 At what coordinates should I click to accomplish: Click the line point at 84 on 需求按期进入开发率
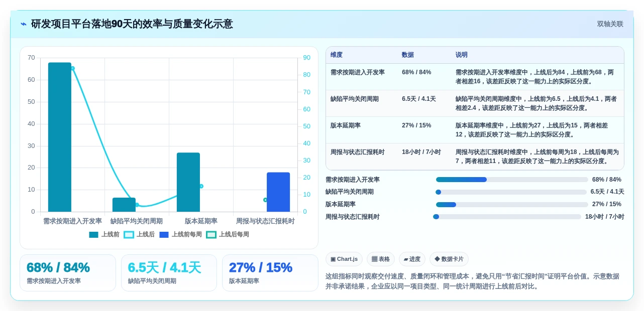[72, 68]
